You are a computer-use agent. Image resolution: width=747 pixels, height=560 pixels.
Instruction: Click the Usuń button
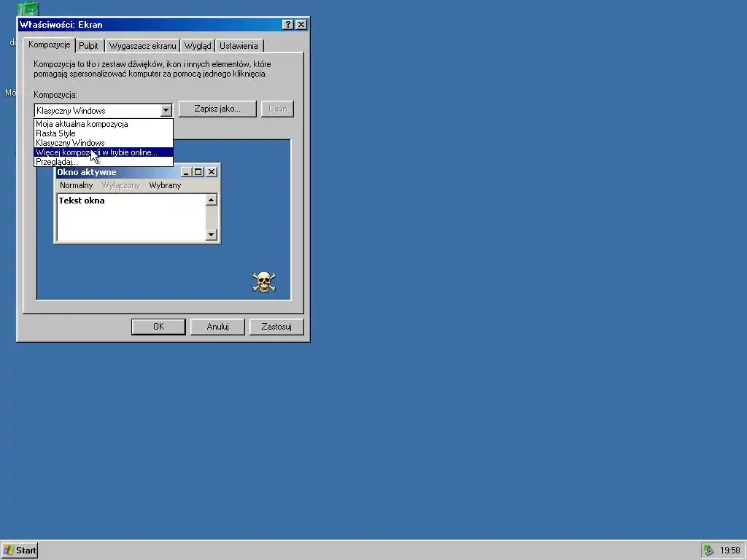278,109
